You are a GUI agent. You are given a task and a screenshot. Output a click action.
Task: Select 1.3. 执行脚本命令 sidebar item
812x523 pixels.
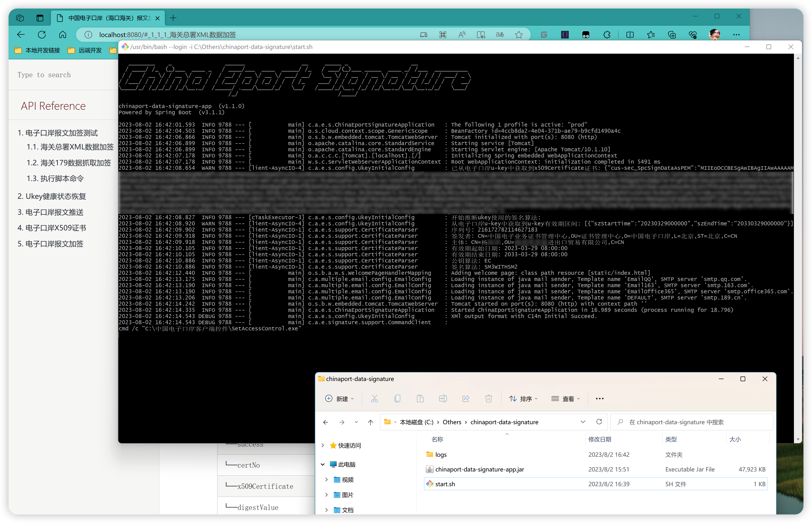tap(55, 178)
